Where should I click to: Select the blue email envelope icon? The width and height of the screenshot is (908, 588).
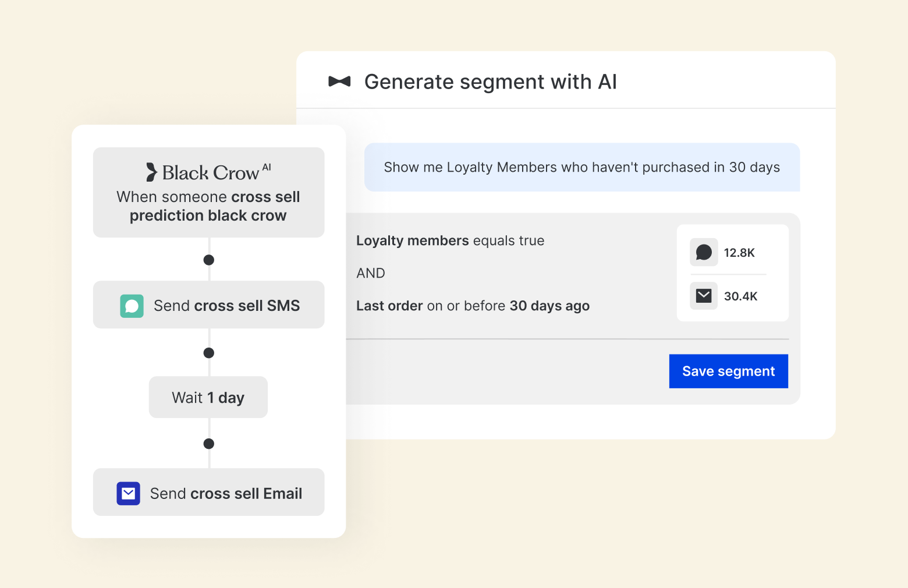128,493
